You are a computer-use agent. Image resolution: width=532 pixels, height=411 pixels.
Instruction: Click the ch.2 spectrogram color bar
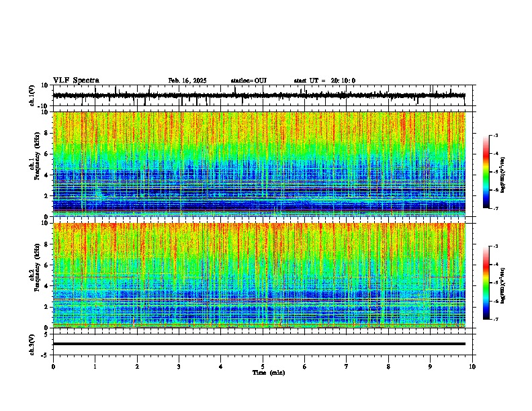tap(486, 283)
